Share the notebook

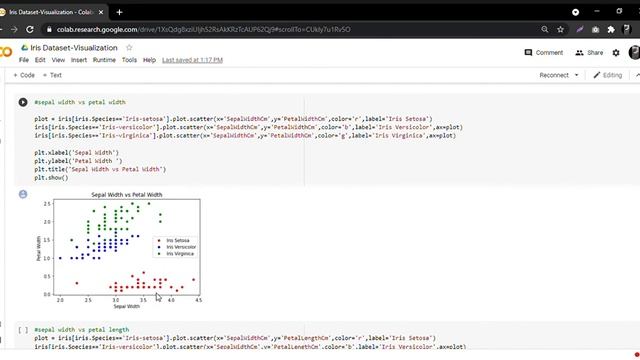(589, 53)
